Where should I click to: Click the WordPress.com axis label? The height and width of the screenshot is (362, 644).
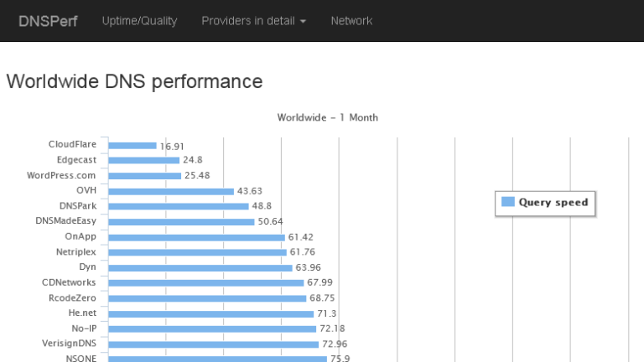click(61, 175)
